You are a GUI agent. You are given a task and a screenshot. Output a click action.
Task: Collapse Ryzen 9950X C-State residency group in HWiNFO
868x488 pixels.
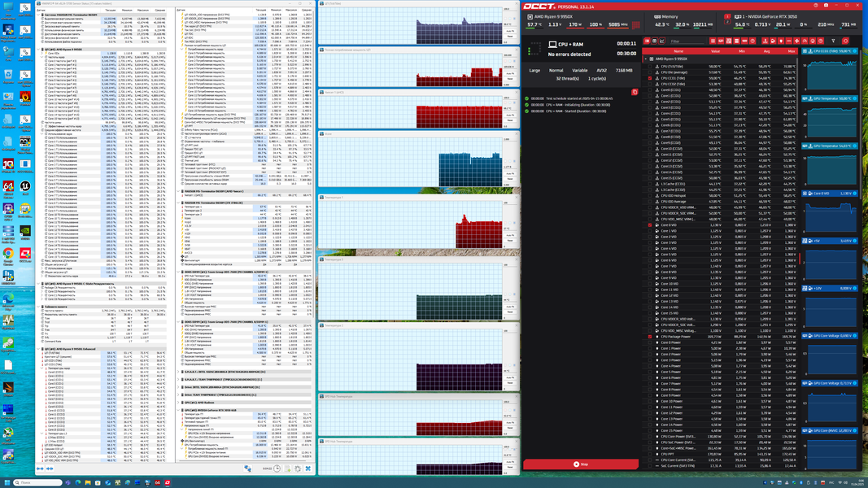pos(40,284)
